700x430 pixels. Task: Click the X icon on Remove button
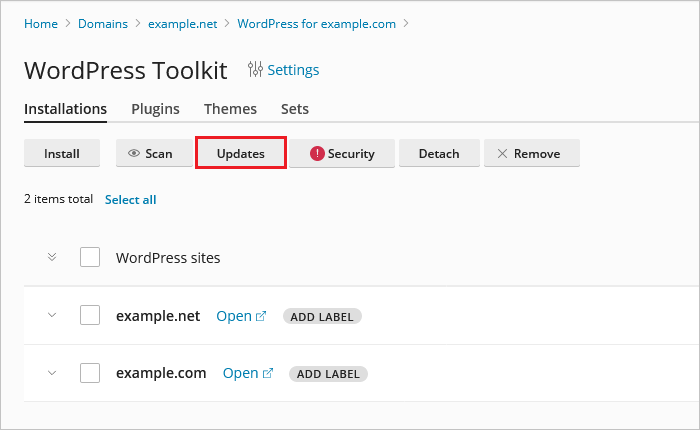(502, 153)
